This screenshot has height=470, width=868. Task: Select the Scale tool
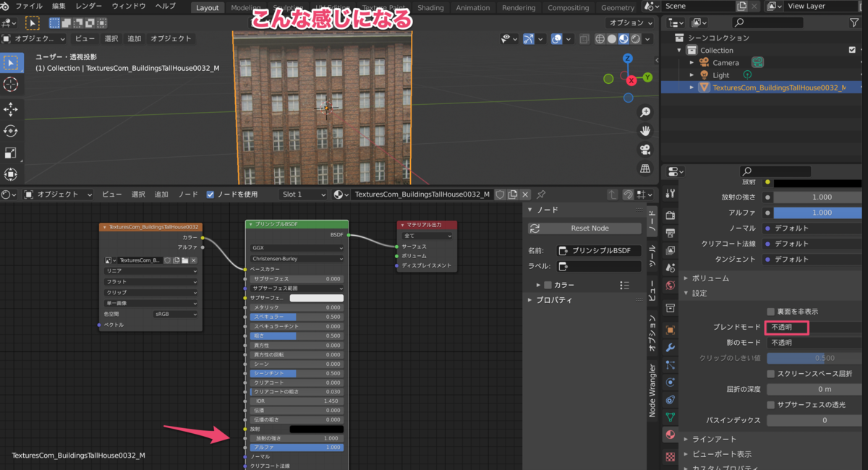[11, 153]
